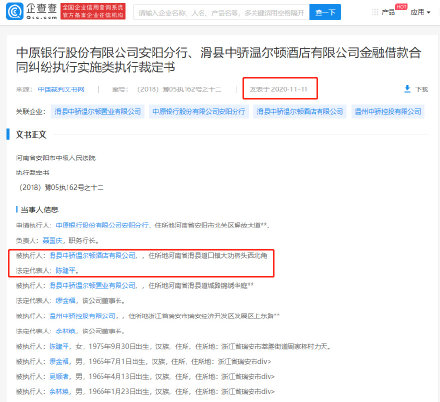Image resolution: width=440 pixels, height=402 pixels.
Task: Open person link born 1966年1月23日
Action: point(59,391)
